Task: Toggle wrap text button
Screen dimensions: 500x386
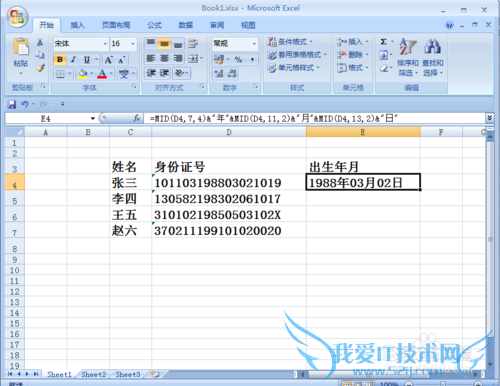Action: pos(193,43)
